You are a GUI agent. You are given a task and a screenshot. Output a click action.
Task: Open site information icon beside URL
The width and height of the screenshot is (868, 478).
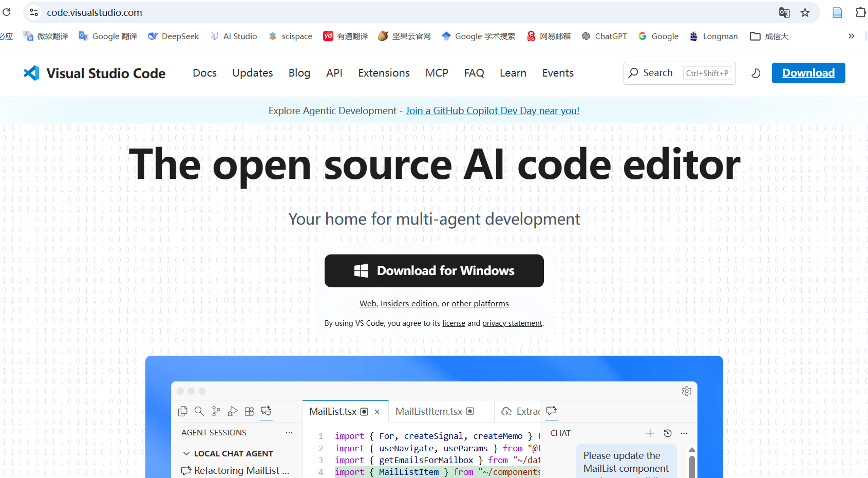point(34,12)
